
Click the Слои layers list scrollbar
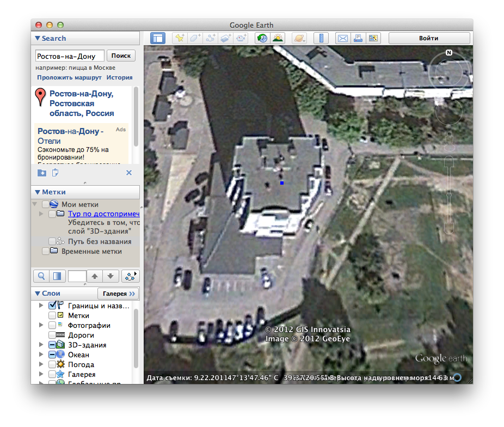click(136, 338)
